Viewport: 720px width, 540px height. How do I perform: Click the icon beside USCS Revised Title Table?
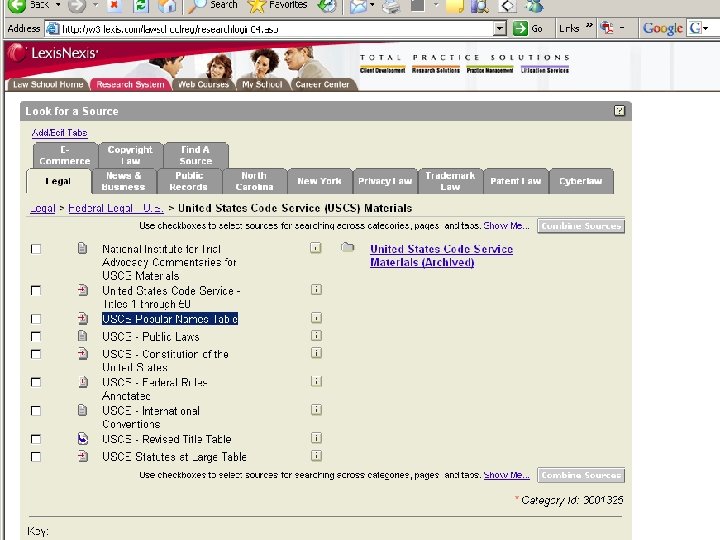tap(83, 439)
